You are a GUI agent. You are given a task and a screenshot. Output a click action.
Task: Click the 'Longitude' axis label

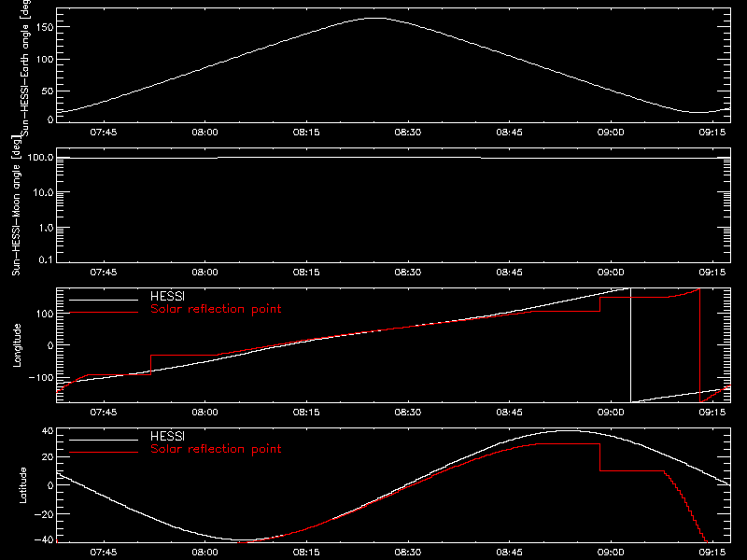(x=17, y=345)
